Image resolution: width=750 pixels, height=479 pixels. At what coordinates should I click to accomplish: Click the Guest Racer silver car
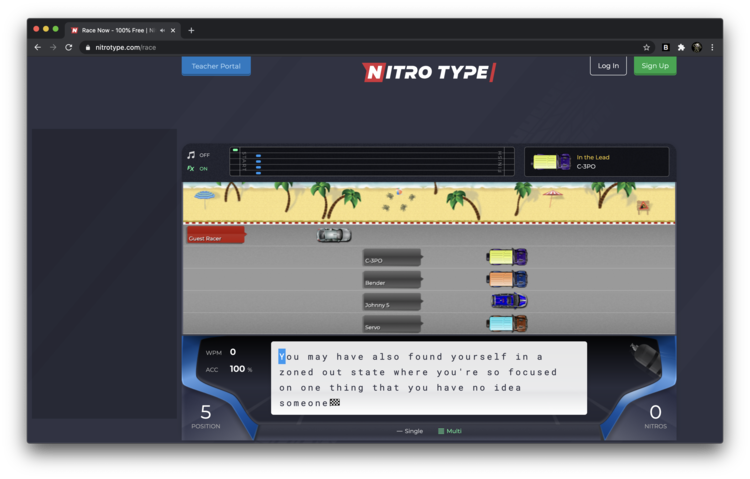334,235
